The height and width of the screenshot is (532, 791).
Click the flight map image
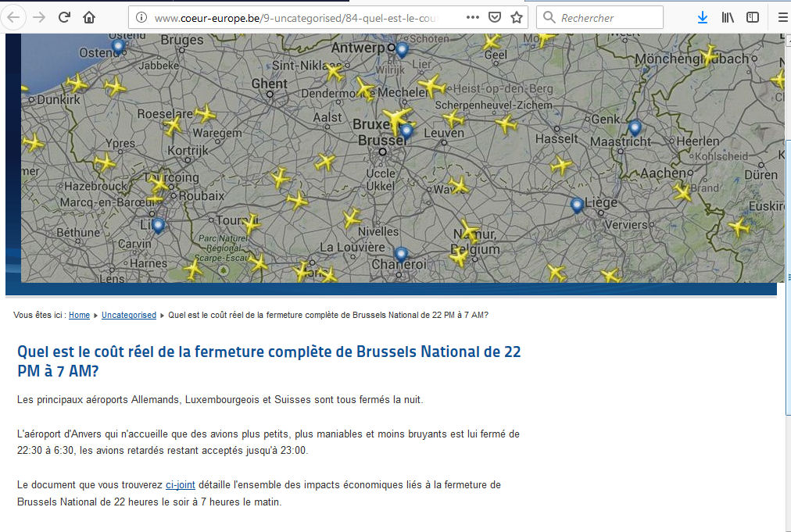point(403,159)
